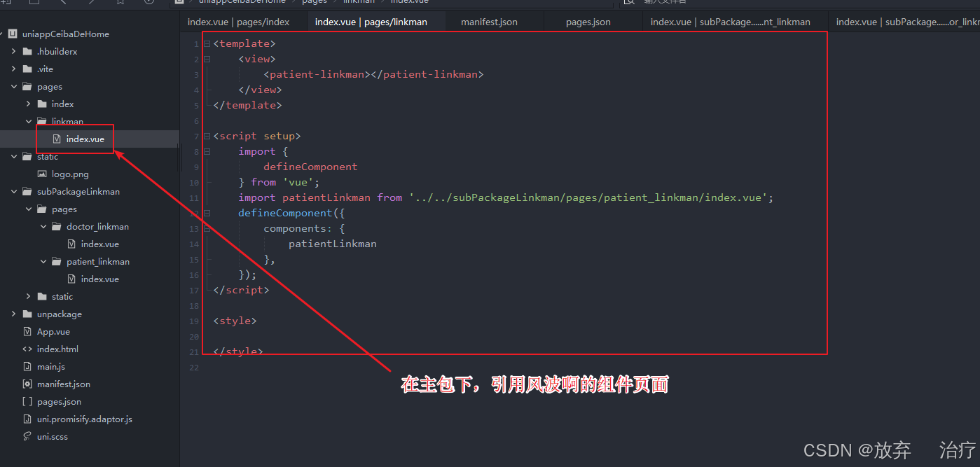Click the App.vue file icon
Image resolution: width=980 pixels, height=467 pixels.
click(x=27, y=331)
